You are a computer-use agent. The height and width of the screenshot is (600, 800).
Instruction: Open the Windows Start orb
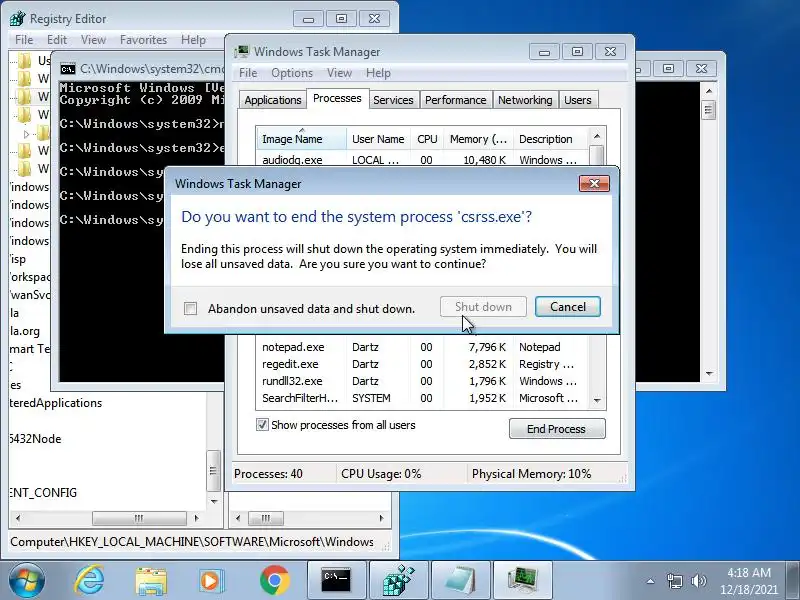26,581
